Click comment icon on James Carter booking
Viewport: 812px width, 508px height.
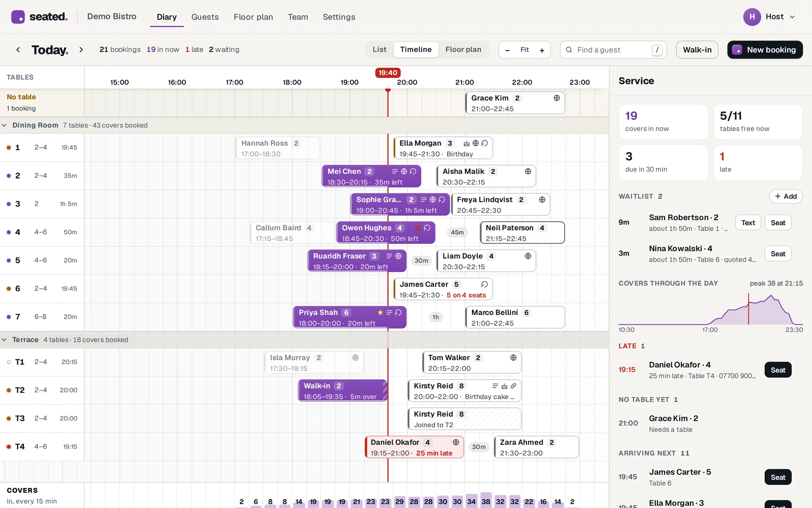pyautogui.click(x=484, y=284)
